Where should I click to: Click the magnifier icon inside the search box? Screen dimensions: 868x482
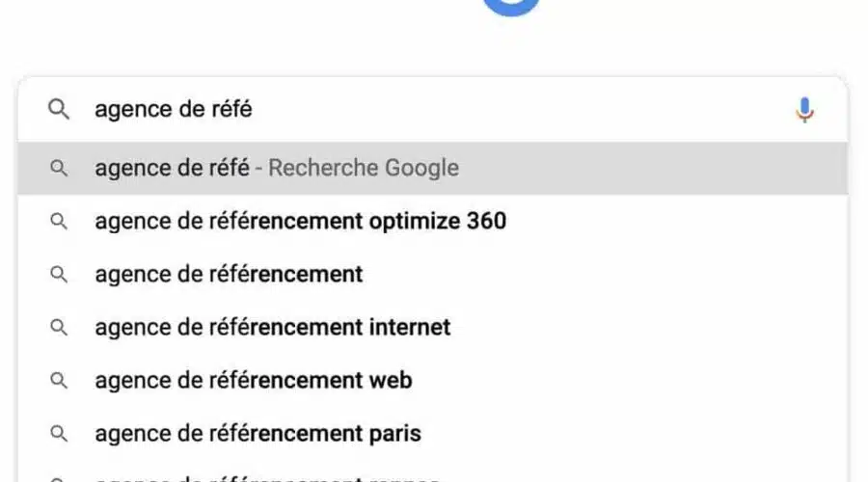(59, 110)
